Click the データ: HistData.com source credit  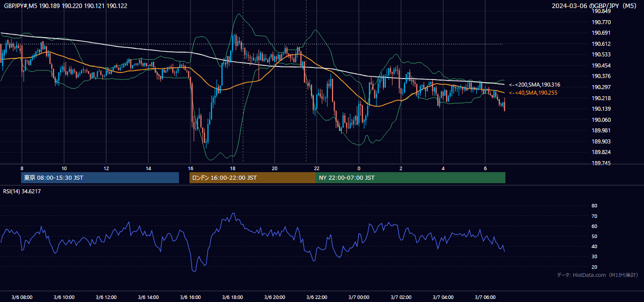click(597, 275)
